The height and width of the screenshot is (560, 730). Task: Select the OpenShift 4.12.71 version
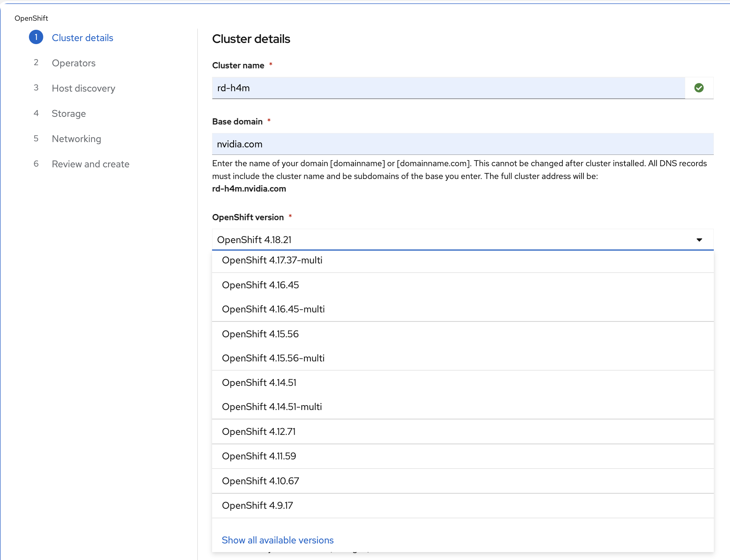[258, 431]
